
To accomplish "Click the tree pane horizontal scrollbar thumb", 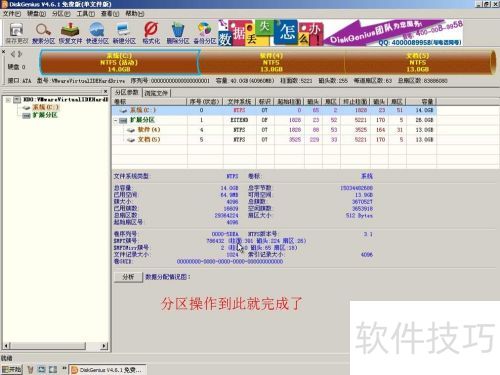I will tap(48, 346).
